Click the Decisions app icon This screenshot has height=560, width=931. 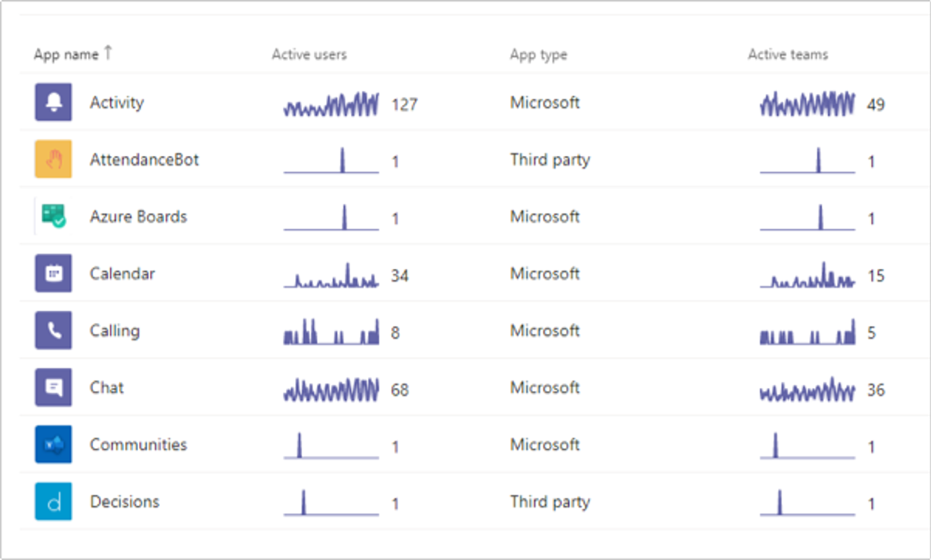52,501
